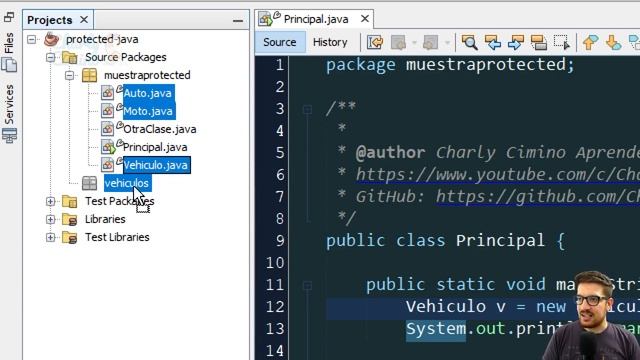Viewport: 640px width, 360px height.
Task: Click the Libraries folder label
Action: (x=105, y=219)
